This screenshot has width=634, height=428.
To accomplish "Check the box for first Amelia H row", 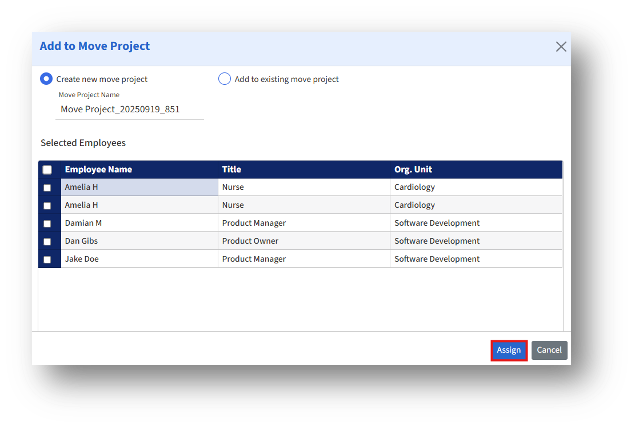I will click(x=47, y=187).
